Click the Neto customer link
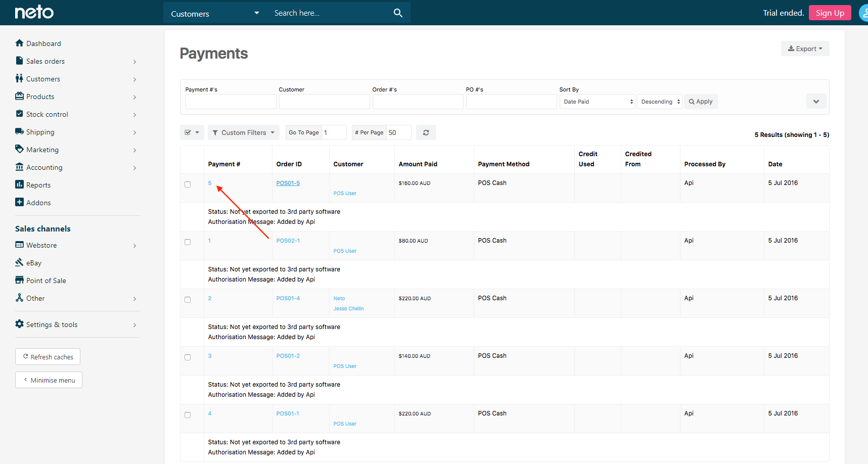Screen dimensions: 868x464 coord(339,298)
